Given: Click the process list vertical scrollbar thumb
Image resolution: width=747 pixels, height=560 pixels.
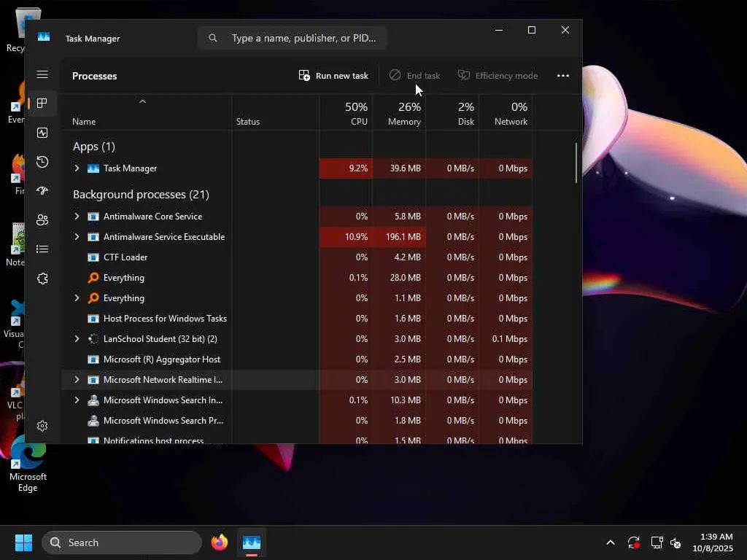Looking at the screenshot, I should (x=576, y=163).
